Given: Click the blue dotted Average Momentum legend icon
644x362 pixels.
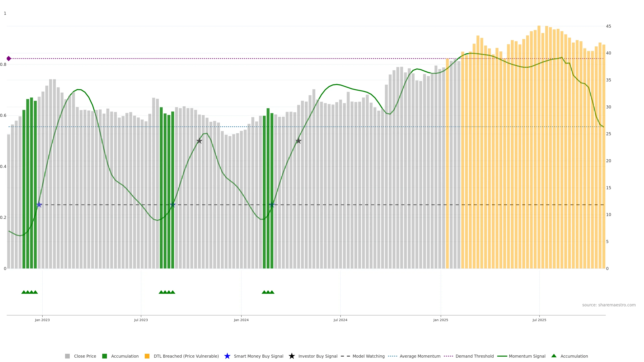Looking at the screenshot, I should coord(392,356).
